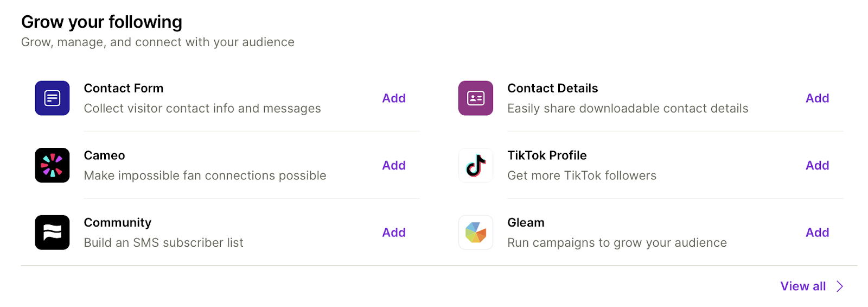
Task: Click the TikTok Profile logo icon
Action: (x=475, y=165)
